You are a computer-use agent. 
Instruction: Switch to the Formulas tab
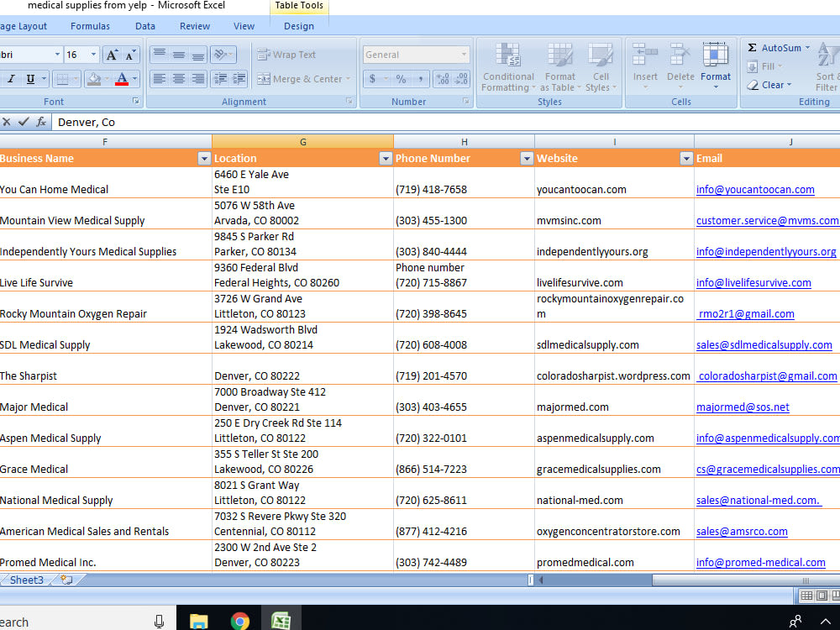[x=90, y=26]
